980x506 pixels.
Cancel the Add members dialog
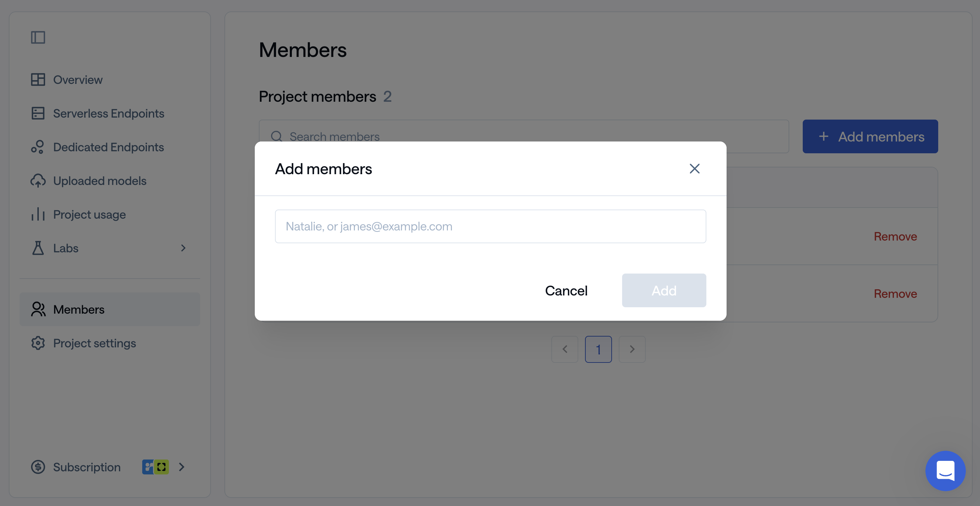[566, 290]
